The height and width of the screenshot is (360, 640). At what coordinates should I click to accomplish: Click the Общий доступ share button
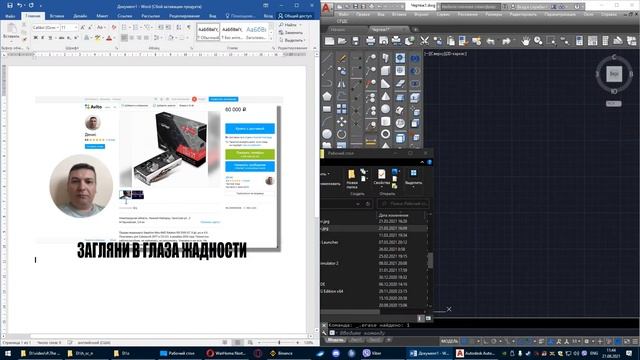pos(295,16)
